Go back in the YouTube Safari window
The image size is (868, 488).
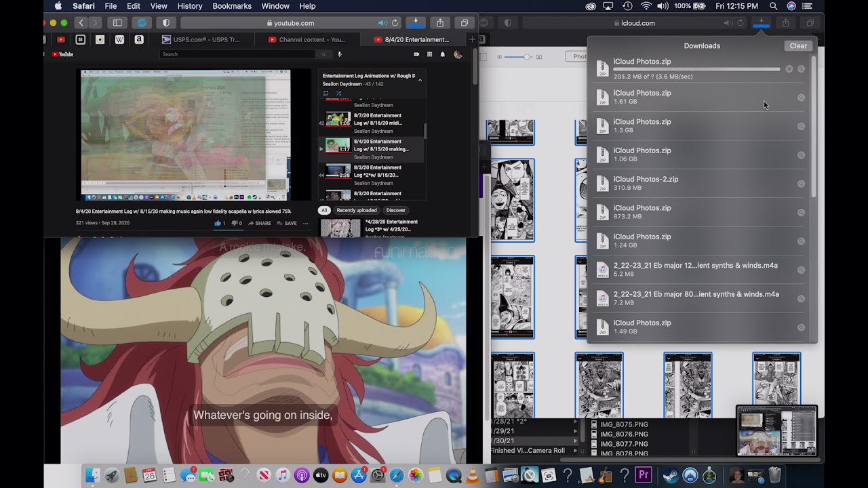tap(81, 23)
